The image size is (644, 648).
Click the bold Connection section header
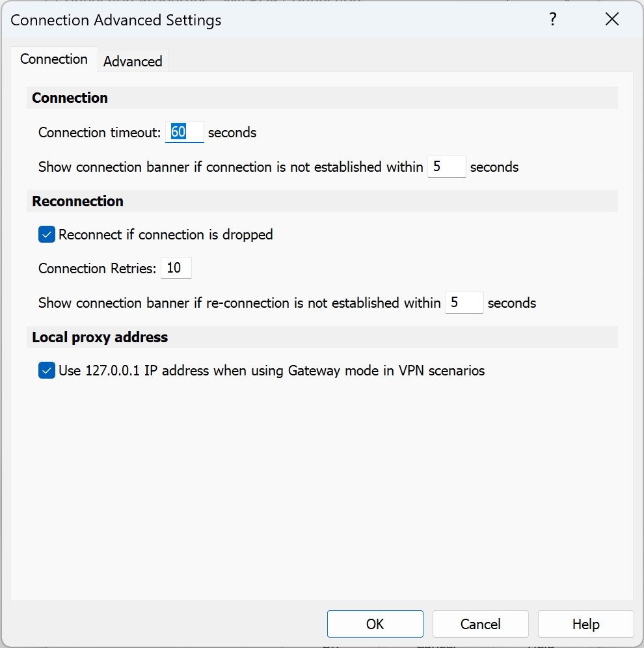coord(70,98)
